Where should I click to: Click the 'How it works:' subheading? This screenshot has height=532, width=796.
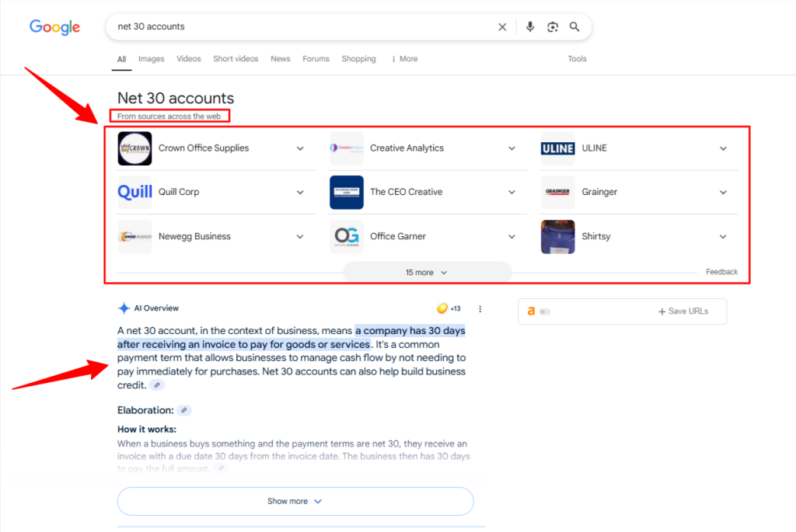[x=147, y=429]
